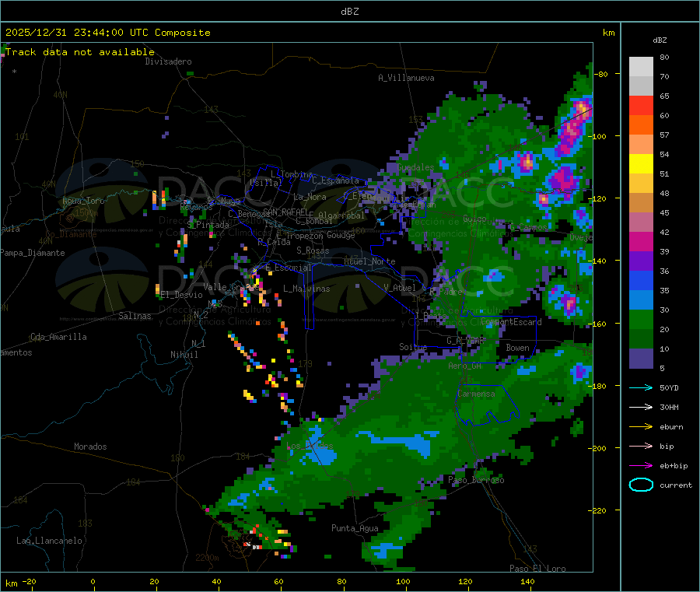The height and width of the screenshot is (592, 700).
Task: Click the 'El_Desvio' map label
Action: (x=182, y=295)
